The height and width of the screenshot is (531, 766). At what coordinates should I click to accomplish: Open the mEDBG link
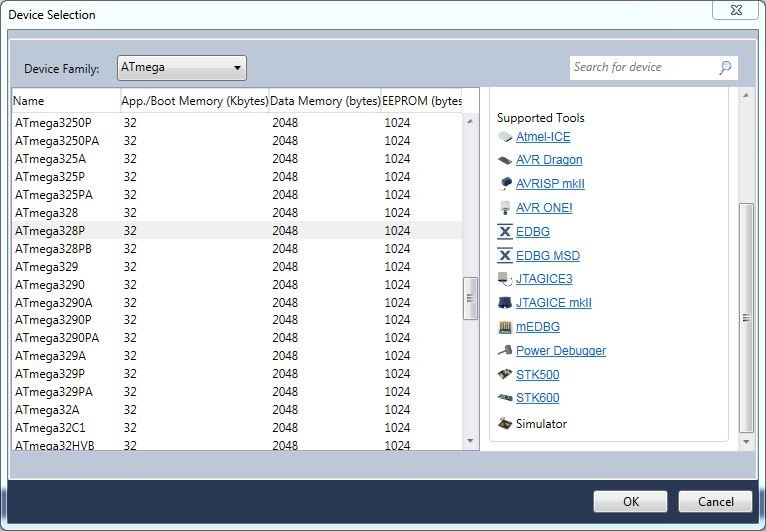[537, 327]
